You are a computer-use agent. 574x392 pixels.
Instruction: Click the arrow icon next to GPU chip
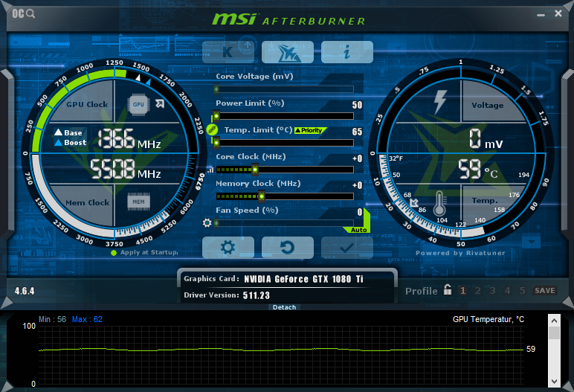pos(160,103)
